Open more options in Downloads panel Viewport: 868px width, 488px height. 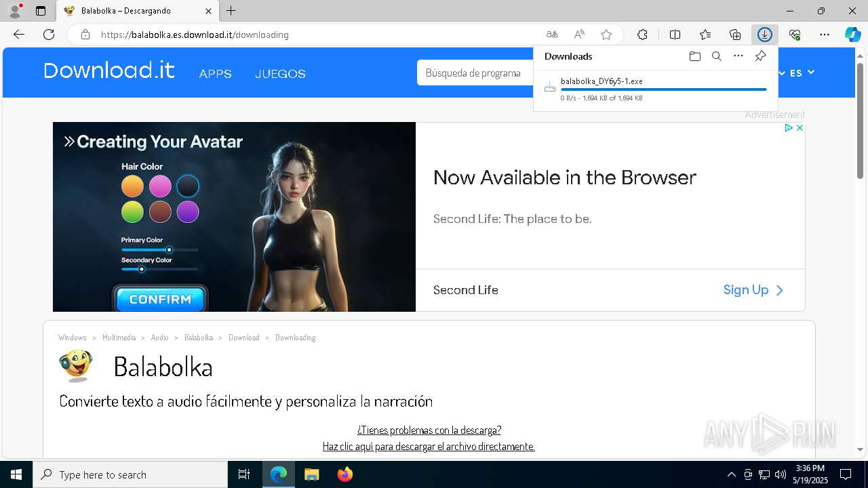[738, 56]
